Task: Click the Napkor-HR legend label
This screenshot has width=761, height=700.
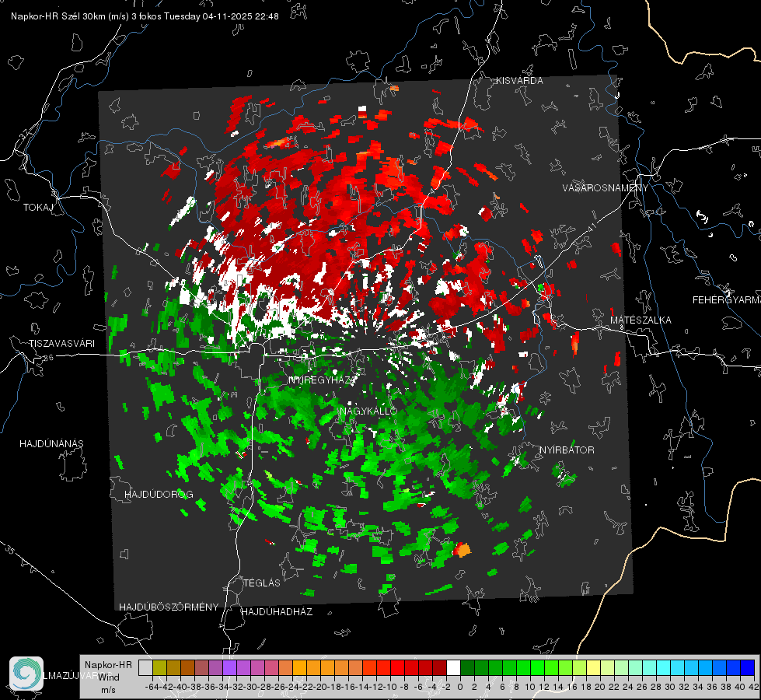Action: pyautogui.click(x=108, y=664)
